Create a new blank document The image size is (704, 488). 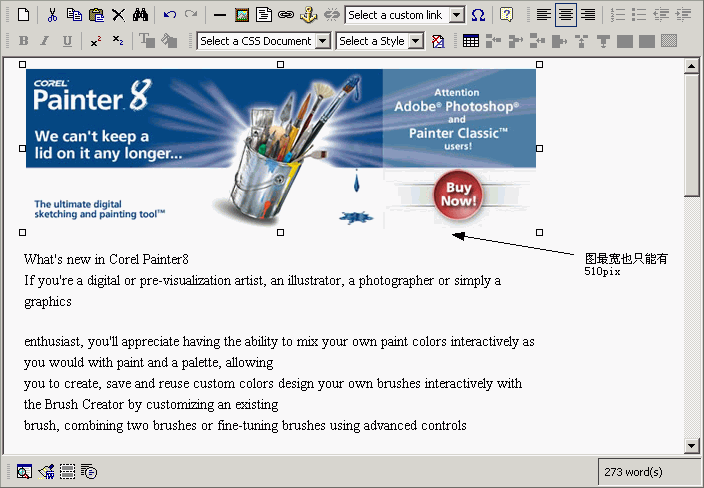tap(23, 15)
